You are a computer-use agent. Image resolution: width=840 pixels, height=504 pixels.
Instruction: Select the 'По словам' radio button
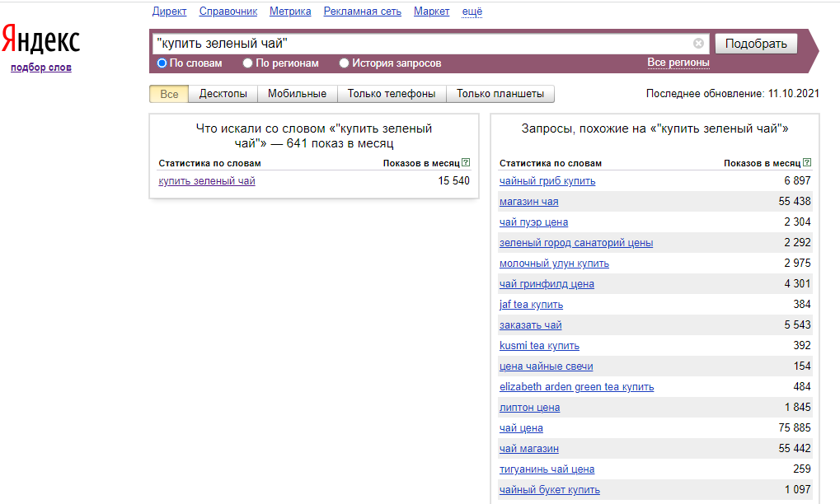(162, 63)
